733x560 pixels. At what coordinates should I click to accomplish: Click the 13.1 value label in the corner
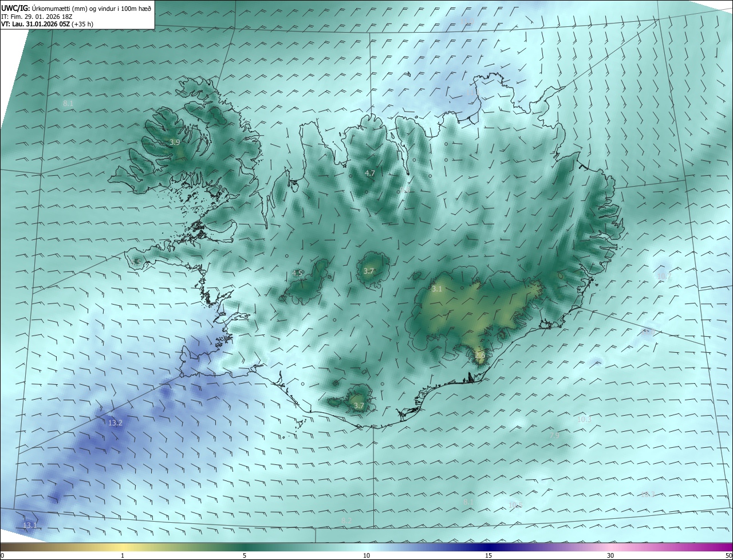coord(30,525)
